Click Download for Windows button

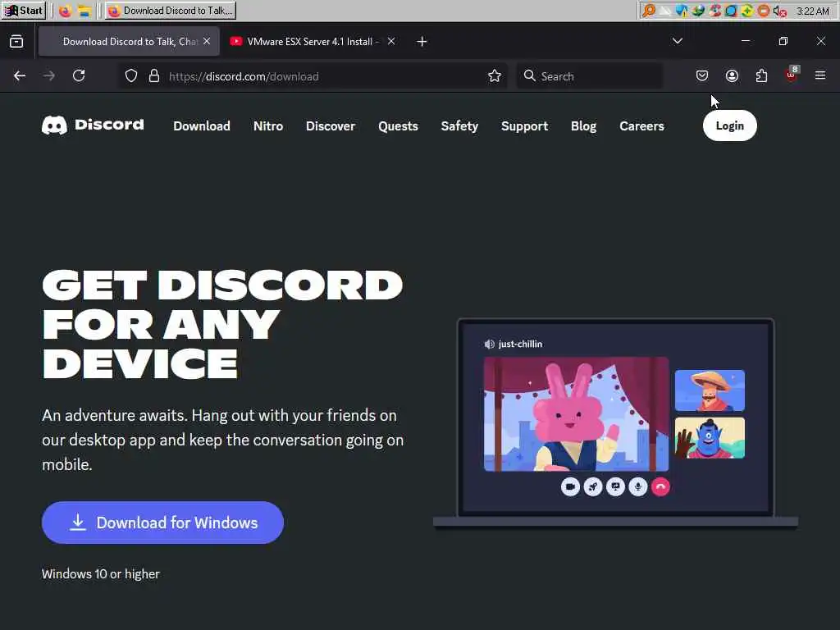tap(163, 523)
